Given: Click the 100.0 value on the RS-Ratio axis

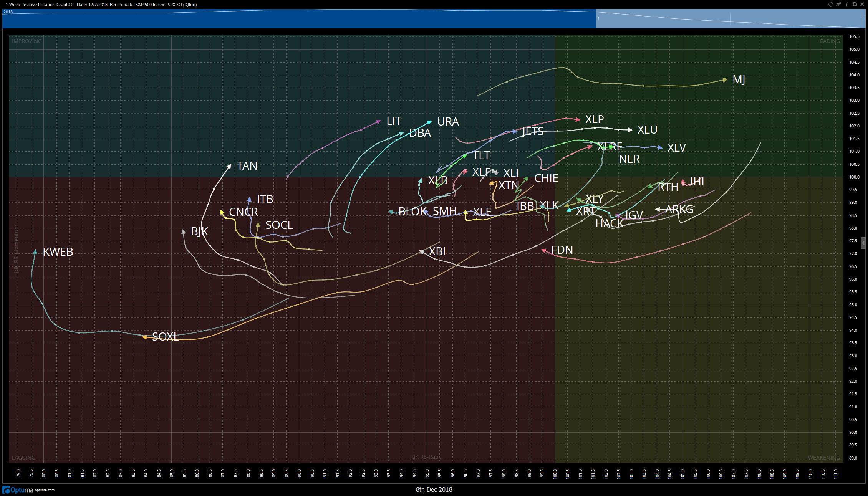Looking at the screenshot, I should 555,474.
